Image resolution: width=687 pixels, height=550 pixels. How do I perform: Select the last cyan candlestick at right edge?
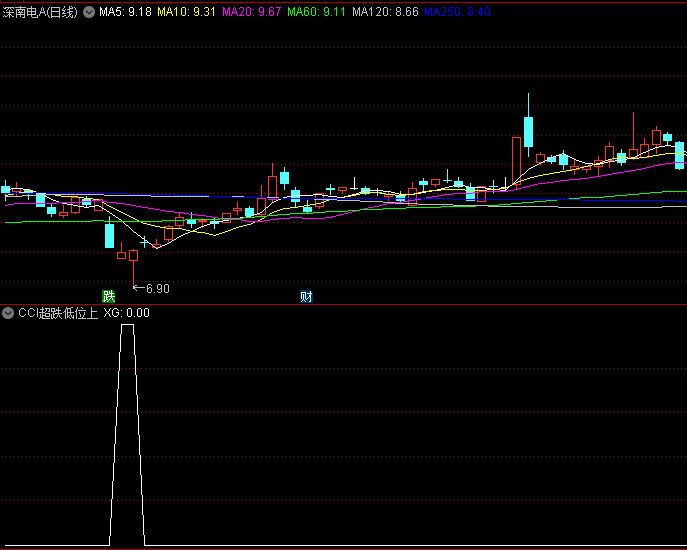[680, 154]
